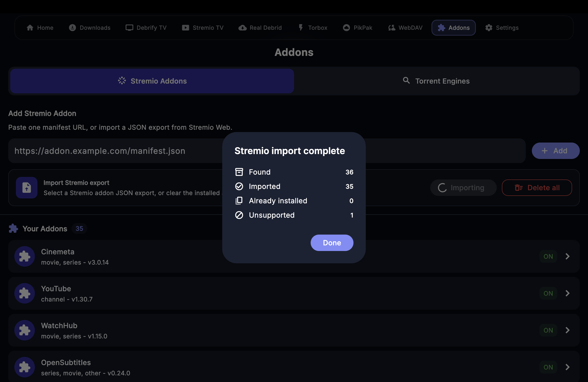This screenshot has height=382, width=588.
Task: Expand the YouTube addon chevron
Action: [568, 293]
